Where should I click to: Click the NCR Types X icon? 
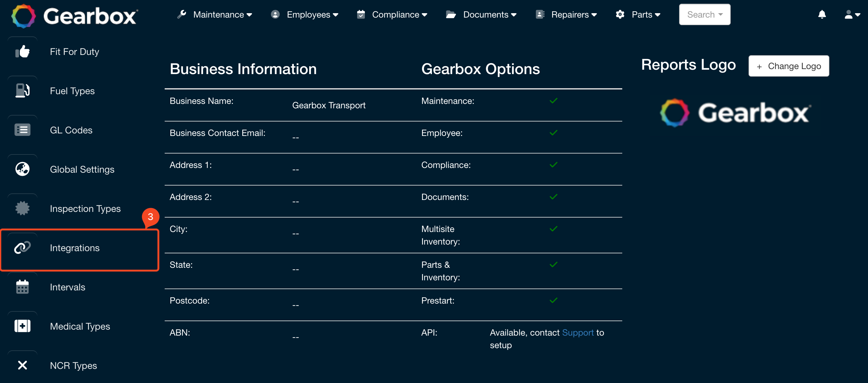click(x=23, y=365)
